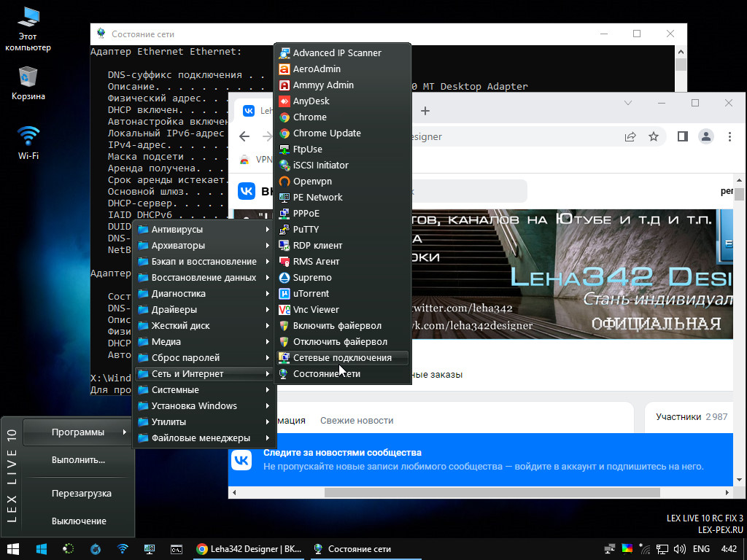Enable firewall via Включить файервол
Screen dimensions: 747x560
tap(336, 326)
